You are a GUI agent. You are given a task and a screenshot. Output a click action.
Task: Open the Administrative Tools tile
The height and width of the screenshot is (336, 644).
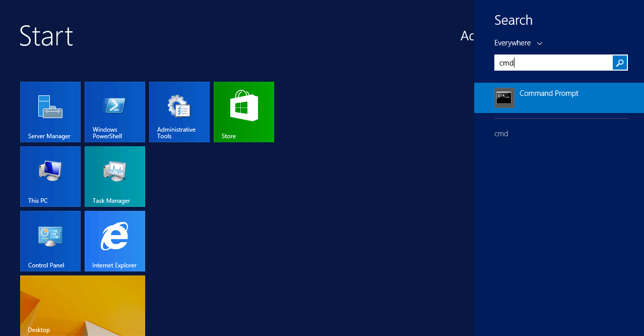179,112
